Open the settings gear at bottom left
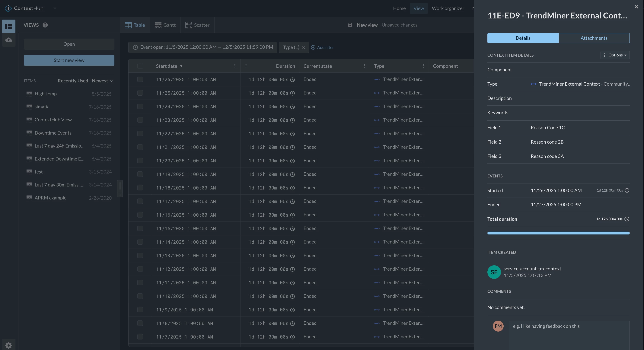The image size is (644, 350). click(x=8, y=345)
